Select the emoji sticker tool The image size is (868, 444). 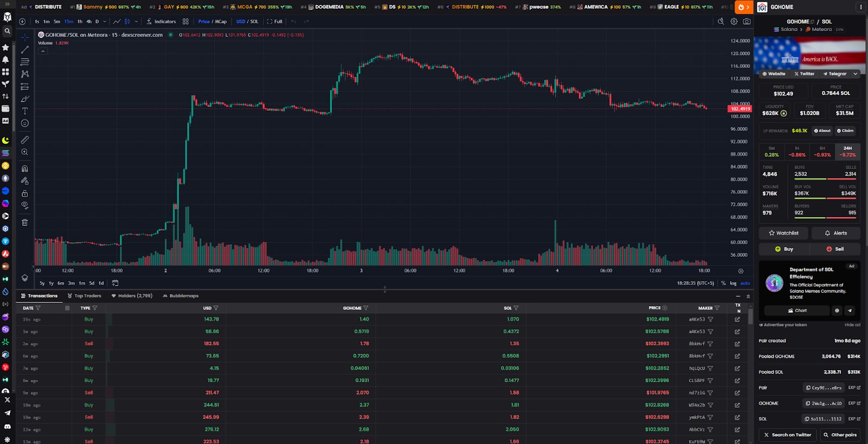(x=24, y=123)
